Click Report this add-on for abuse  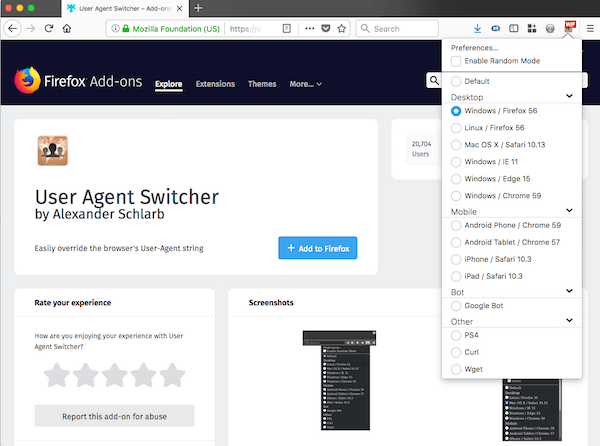(114, 416)
